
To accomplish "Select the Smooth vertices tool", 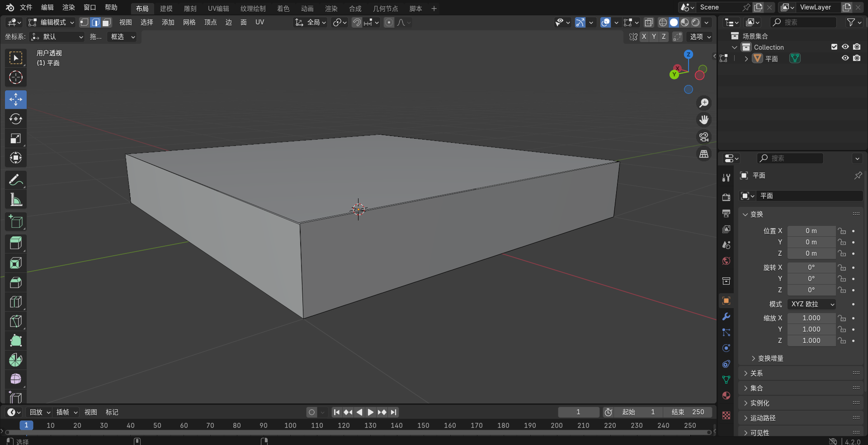I will pos(16,379).
